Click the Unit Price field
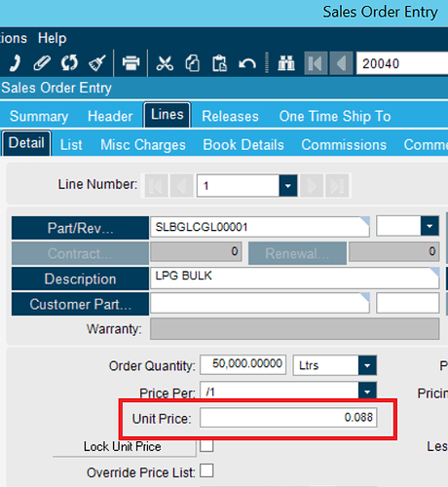Screen dimensions: 448x487 pyautogui.click(x=288, y=418)
